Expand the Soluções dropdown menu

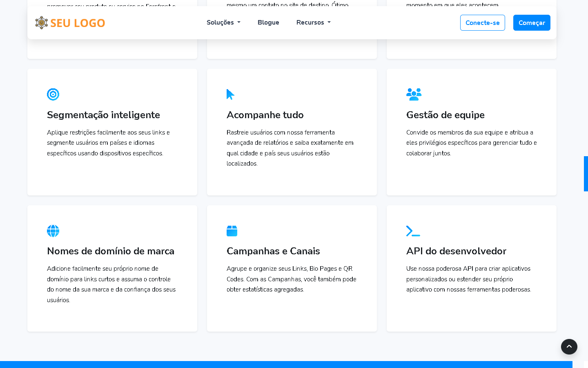coord(223,22)
